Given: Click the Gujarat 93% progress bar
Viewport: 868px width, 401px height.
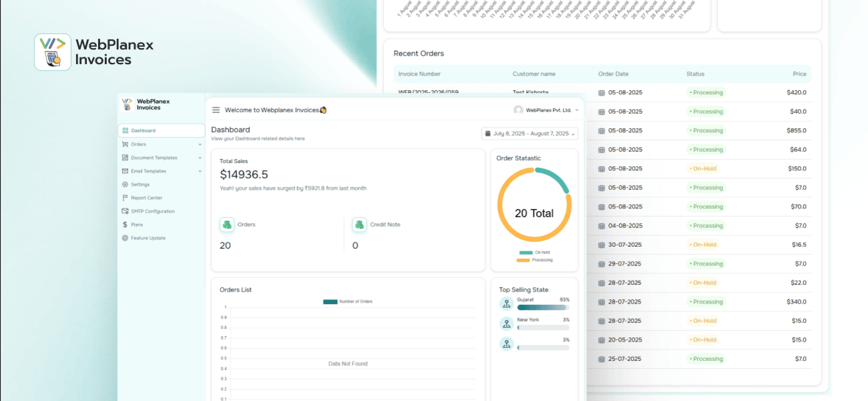Looking at the screenshot, I should point(543,307).
